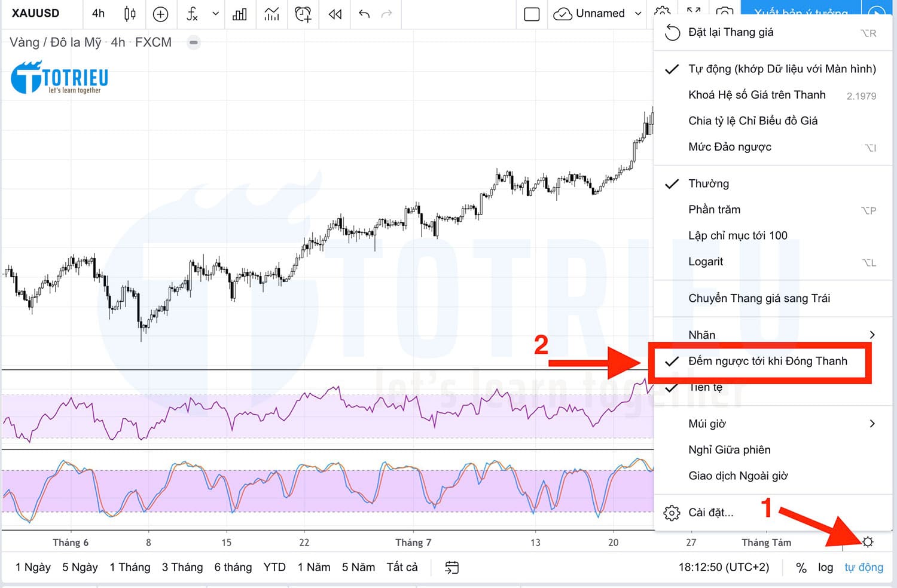Set range to 6 tháng
897x588 pixels.
click(233, 567)
